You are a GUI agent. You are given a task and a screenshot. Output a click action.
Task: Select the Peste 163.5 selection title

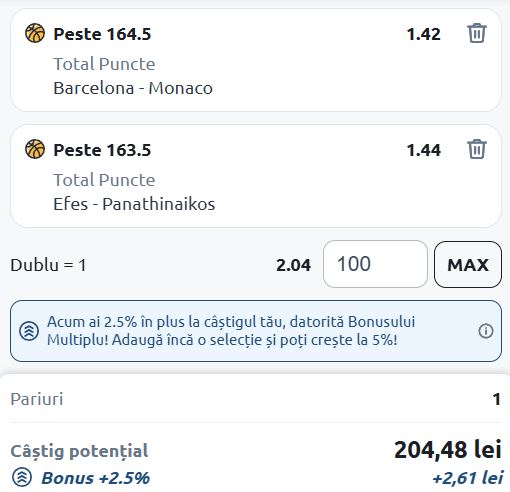pos(102,150)
